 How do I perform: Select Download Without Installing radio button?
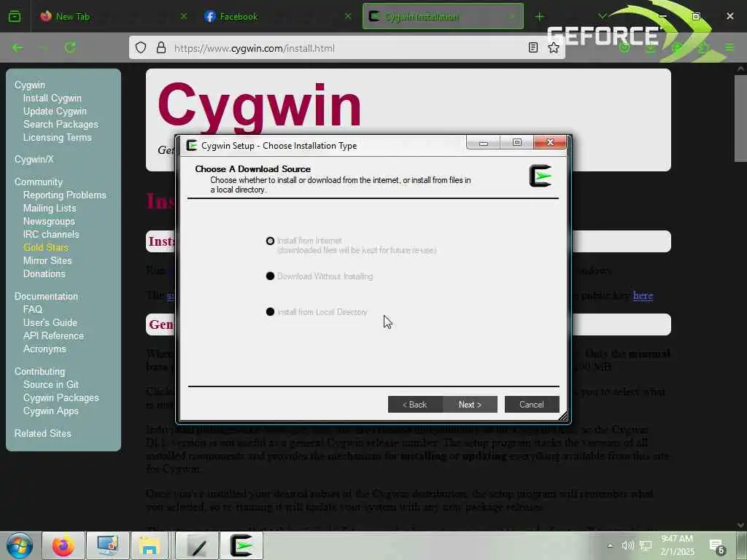[270, 276]
